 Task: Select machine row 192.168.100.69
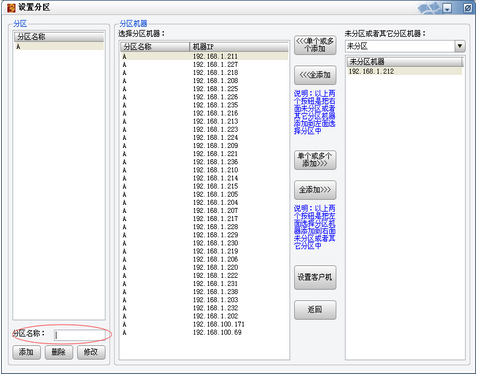[x=204, y=332]
